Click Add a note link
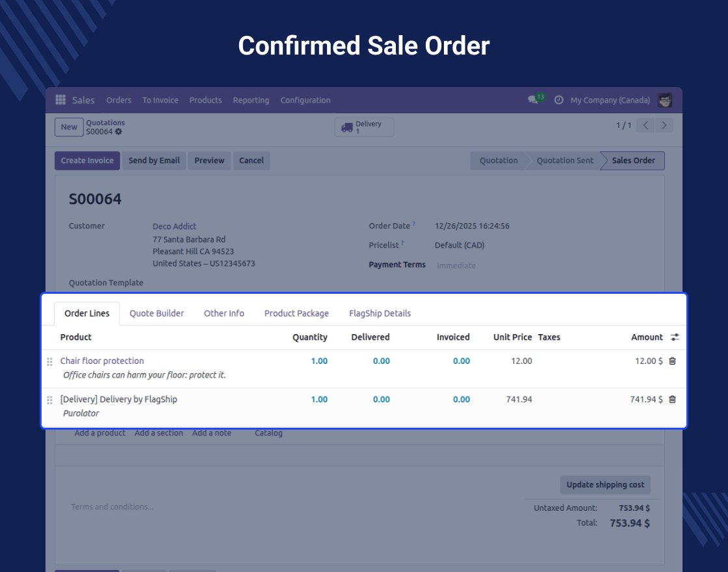The image size is (728, 572). point(212,433)
